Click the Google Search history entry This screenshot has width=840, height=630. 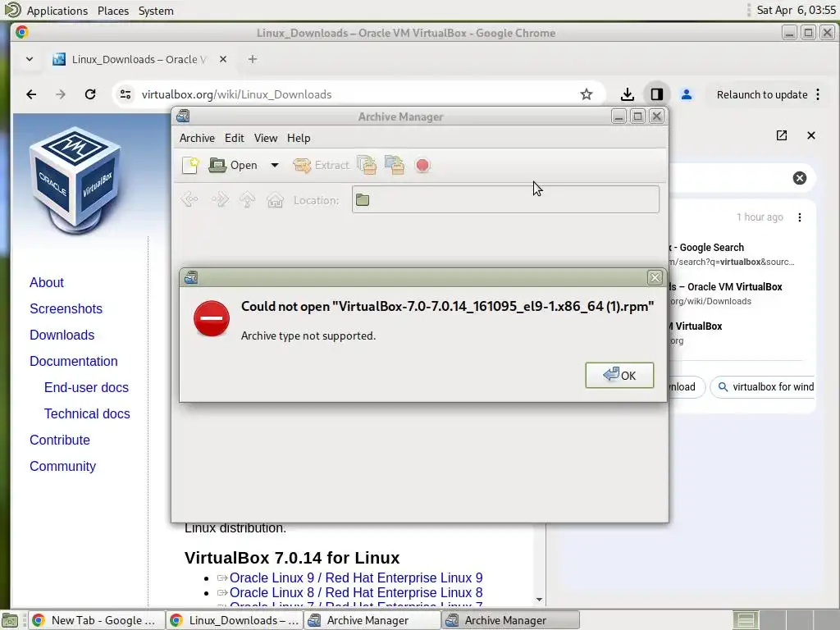tap(733, 254)
